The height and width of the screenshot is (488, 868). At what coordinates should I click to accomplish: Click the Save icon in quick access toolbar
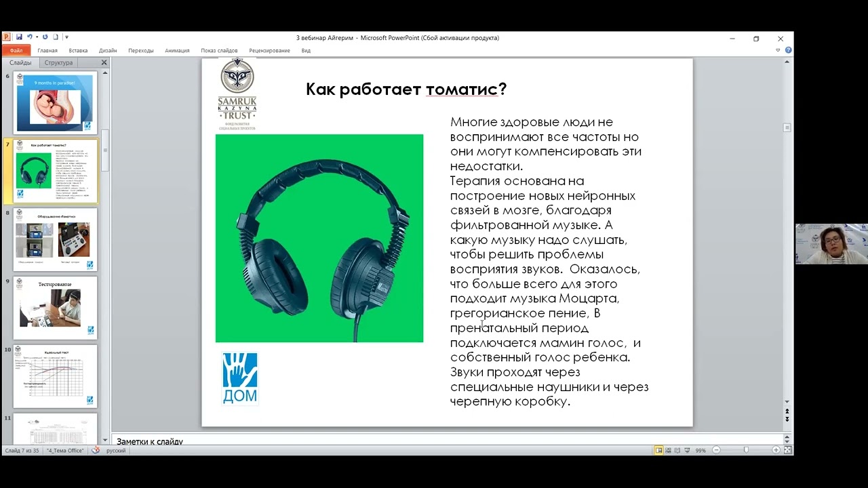coord(19,37)
